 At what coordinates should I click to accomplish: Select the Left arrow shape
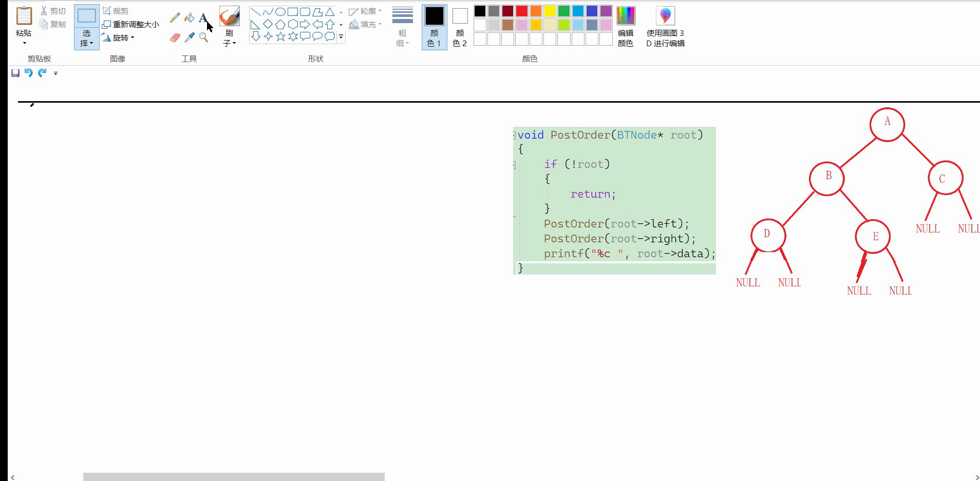pos(317,24)
